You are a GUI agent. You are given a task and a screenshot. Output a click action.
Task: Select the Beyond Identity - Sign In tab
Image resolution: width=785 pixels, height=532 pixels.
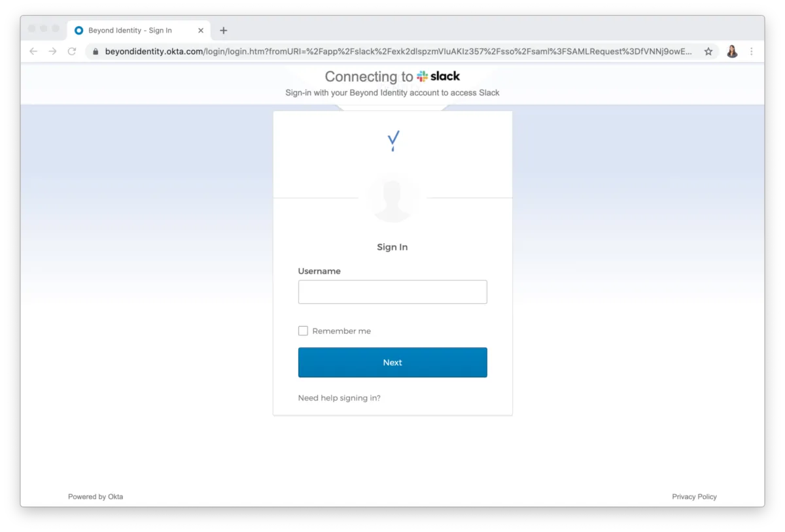pos(139,31)
